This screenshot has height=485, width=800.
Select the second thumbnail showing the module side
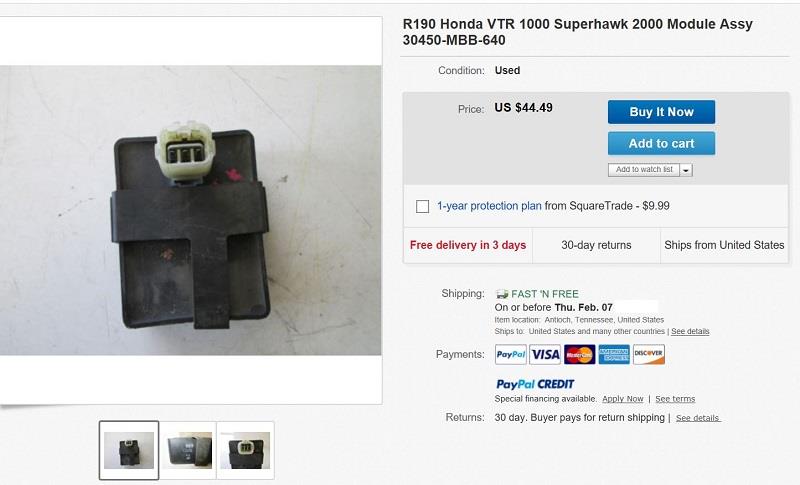point(188,450)
